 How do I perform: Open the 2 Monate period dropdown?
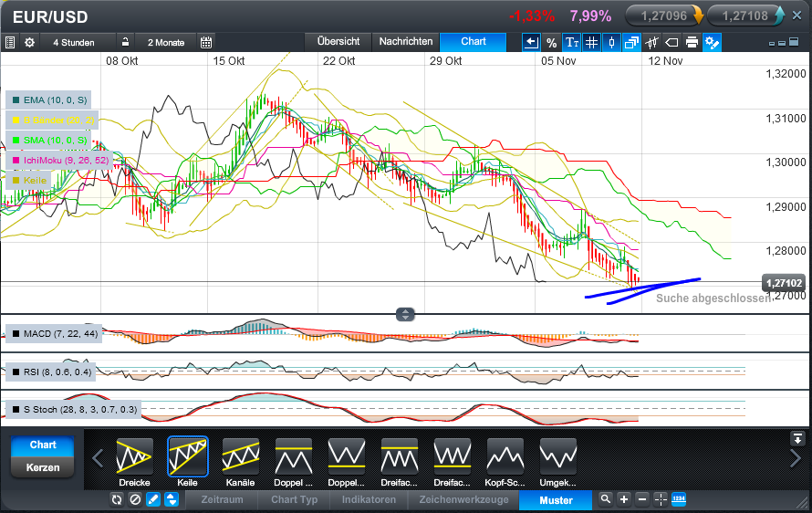tap(166, 43)
